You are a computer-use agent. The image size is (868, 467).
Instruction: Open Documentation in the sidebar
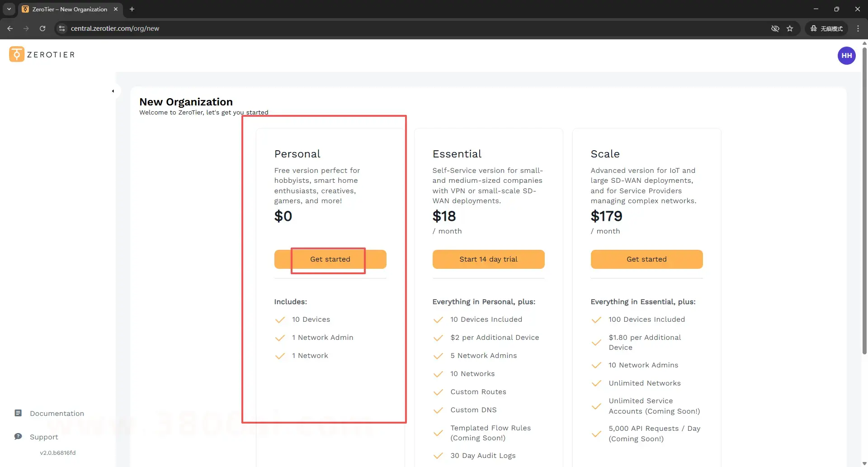pos(57,413)
